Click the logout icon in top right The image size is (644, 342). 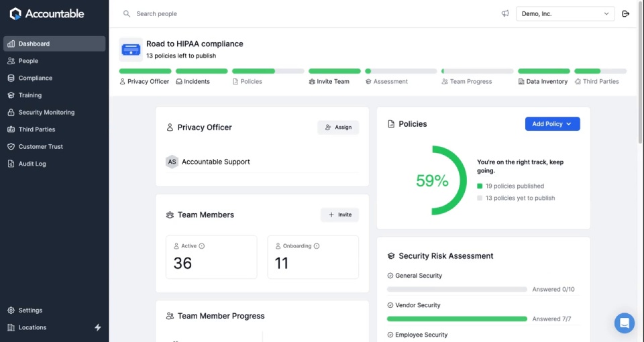tap(625, 13)
